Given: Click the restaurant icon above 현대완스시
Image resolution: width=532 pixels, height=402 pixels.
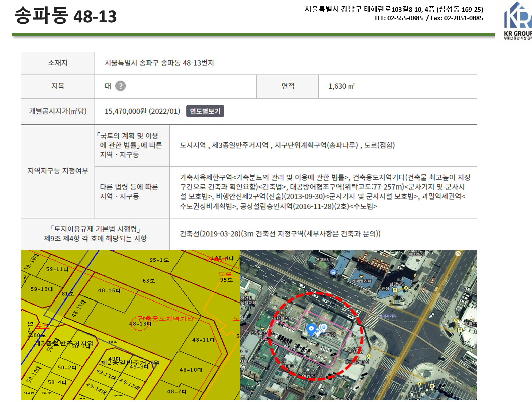Looking at the screenshot, I should click(x=281, y=313).
